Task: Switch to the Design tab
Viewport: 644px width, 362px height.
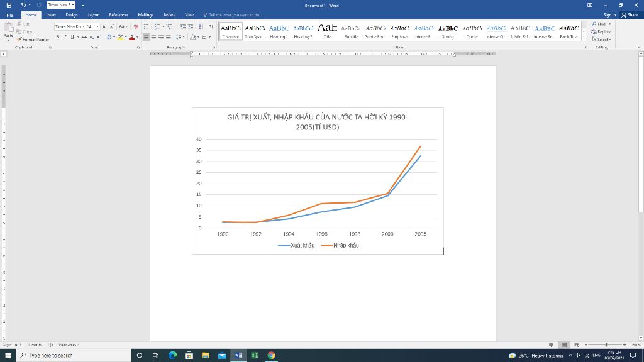Action: click(x=72, y=15)
